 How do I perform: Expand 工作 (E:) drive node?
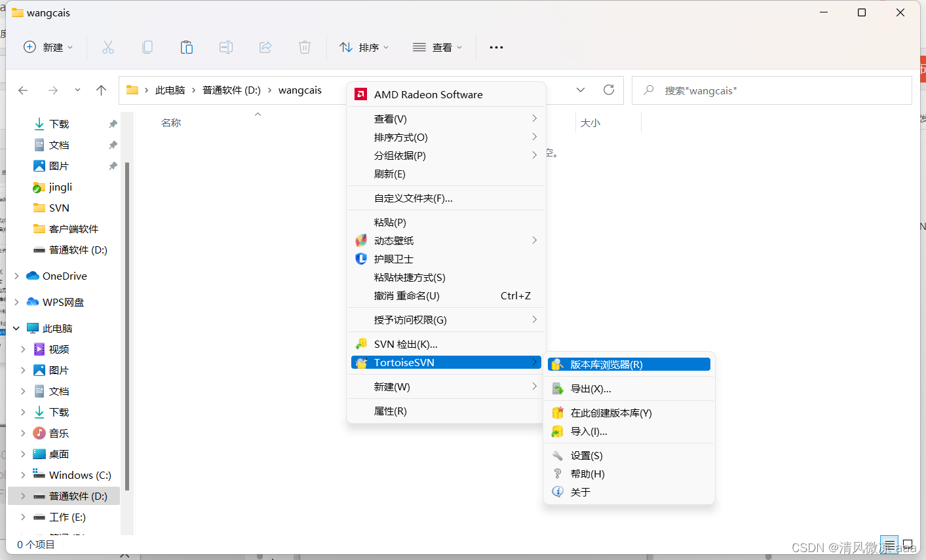[x=23, y=517]
